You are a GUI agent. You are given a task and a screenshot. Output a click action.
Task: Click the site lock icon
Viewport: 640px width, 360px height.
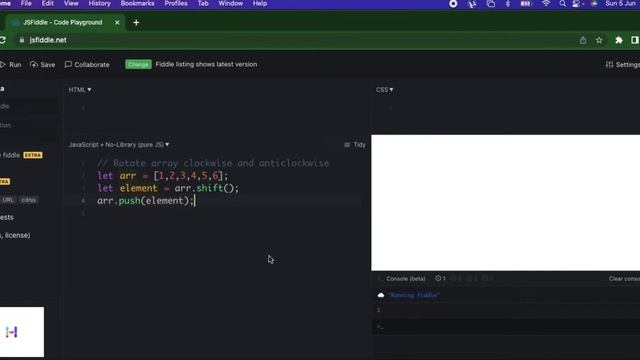(22, 40)
